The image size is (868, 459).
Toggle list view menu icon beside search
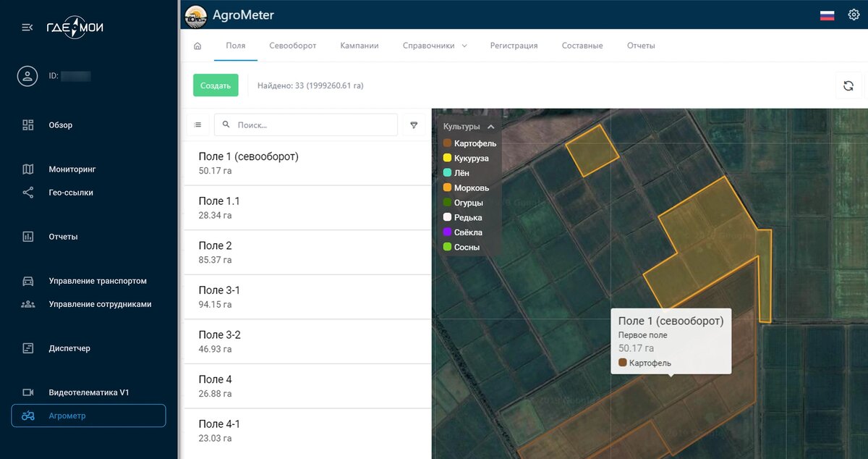pyautogui.click(x=198, y=125)
